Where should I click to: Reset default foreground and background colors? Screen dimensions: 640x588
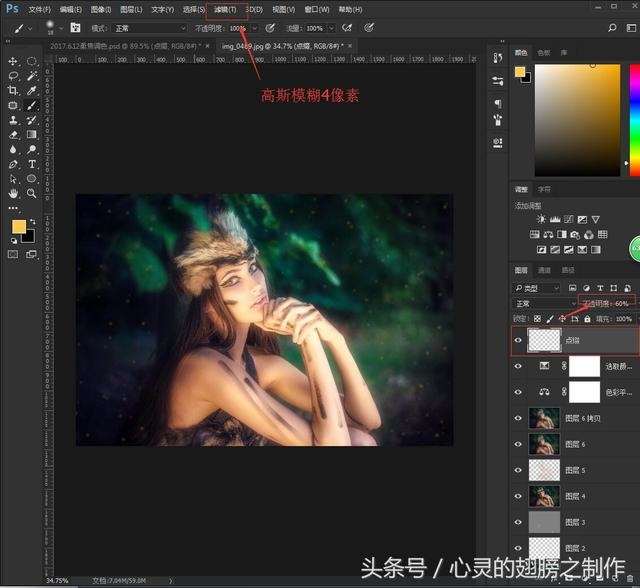coord(13,241)
